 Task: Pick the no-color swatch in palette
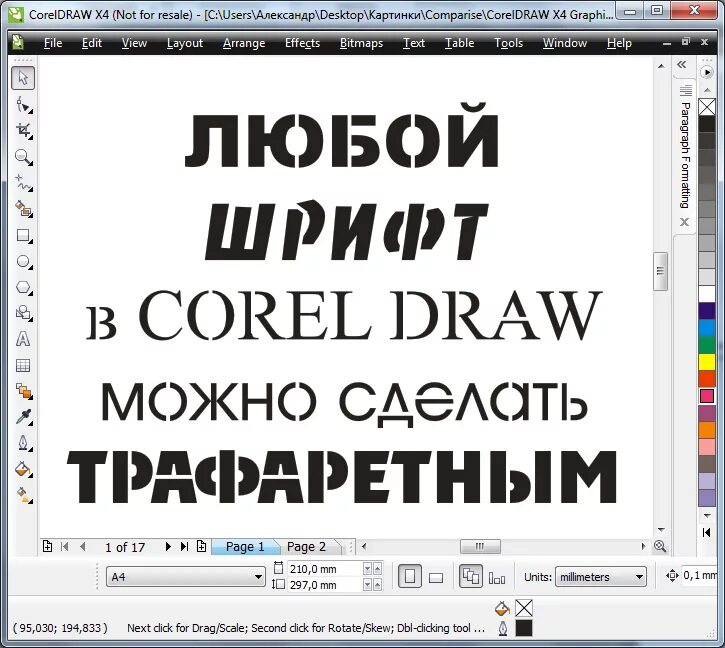click(707, 107)
